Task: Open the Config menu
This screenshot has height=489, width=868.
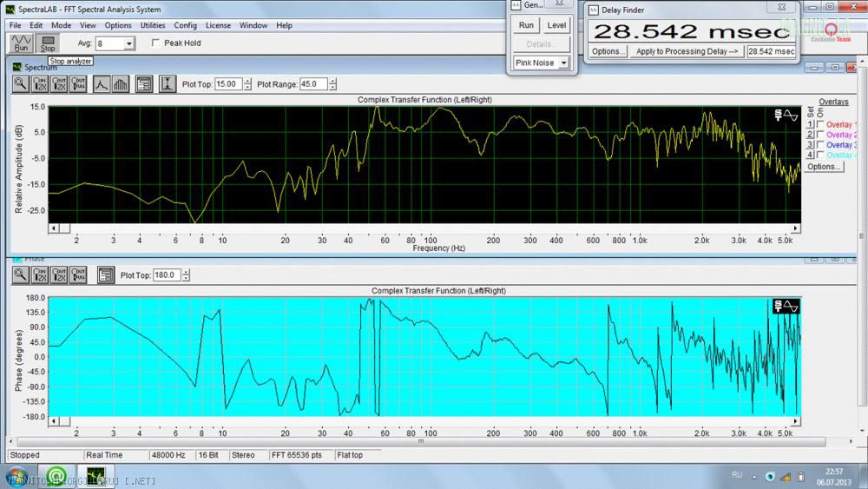Action: click(x=185, y=25)
